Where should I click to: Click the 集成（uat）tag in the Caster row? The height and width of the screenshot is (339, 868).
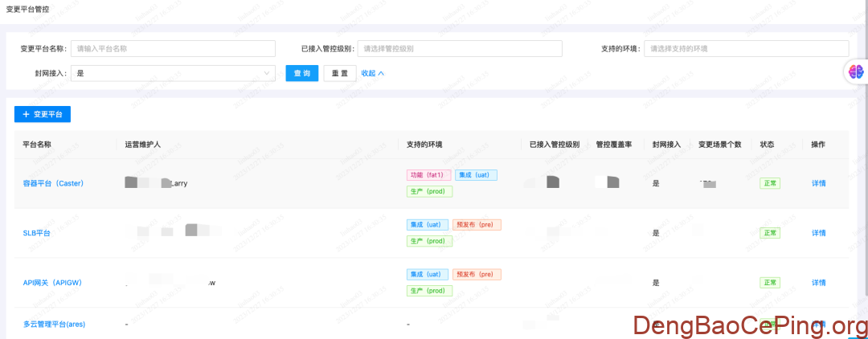[x=476, y=175]
